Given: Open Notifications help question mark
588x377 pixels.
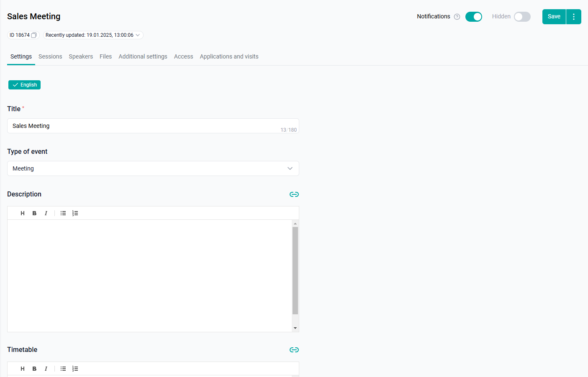Looking at the screenshot, I should pos(457,17).
